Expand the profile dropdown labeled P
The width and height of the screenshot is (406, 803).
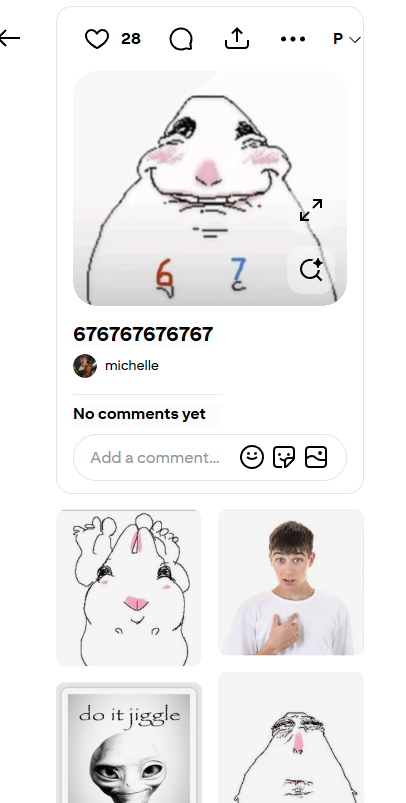(x=347, y=39)
